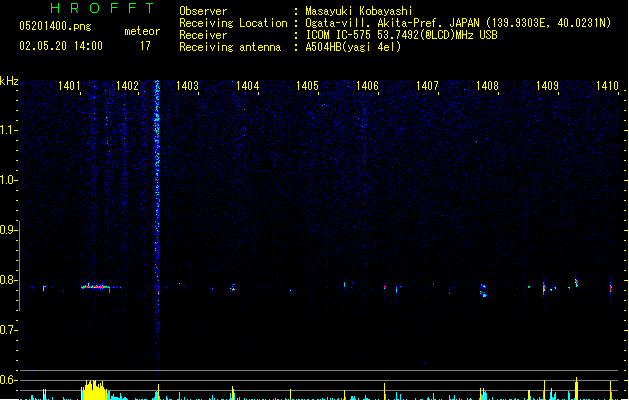The height and width of the screenshot is (400, 629).
Task: Click the 1.0 kHz frequency label
Action: click(8, 180)
